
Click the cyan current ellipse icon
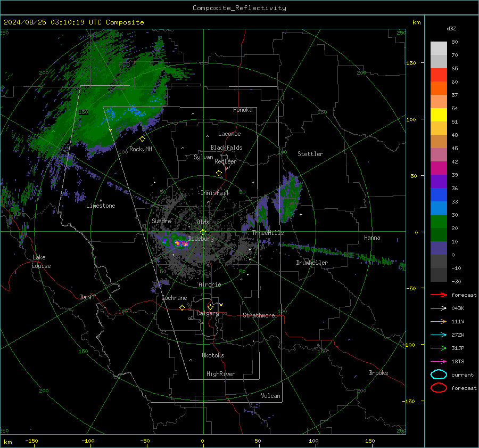[439, 374]
